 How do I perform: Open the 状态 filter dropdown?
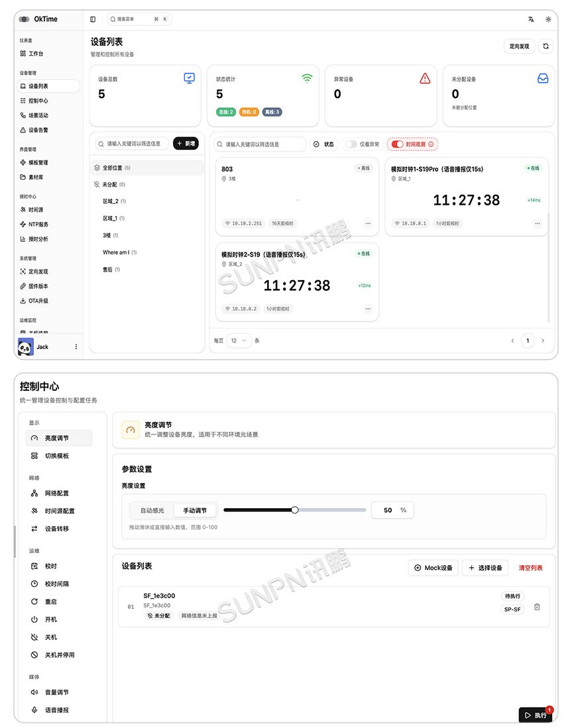[x=324, y=144]
